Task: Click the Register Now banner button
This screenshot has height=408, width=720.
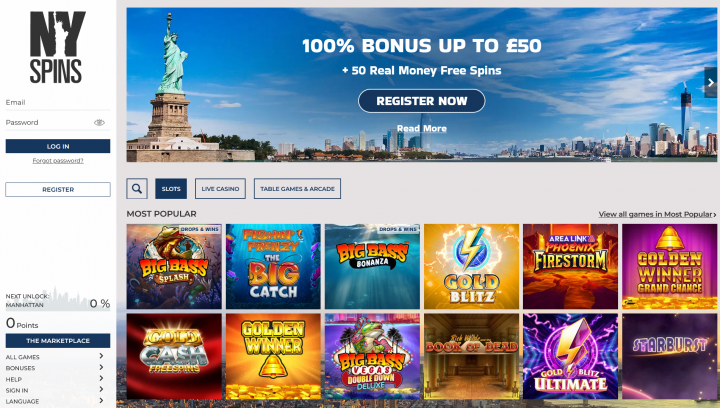Action: coord(422,101)
